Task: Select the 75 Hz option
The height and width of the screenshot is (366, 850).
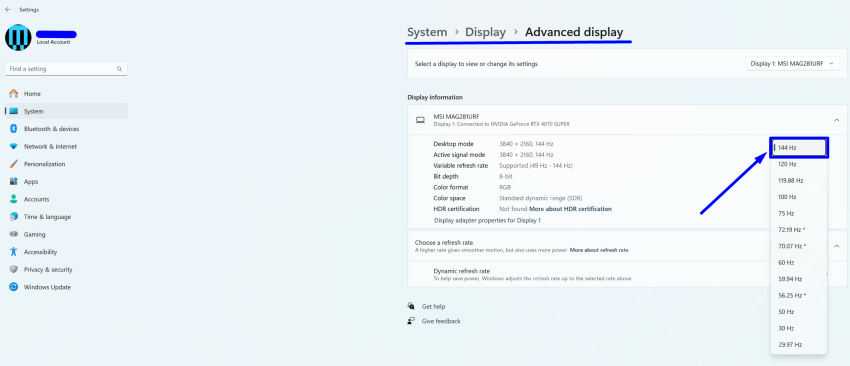Action: (799, 213)
